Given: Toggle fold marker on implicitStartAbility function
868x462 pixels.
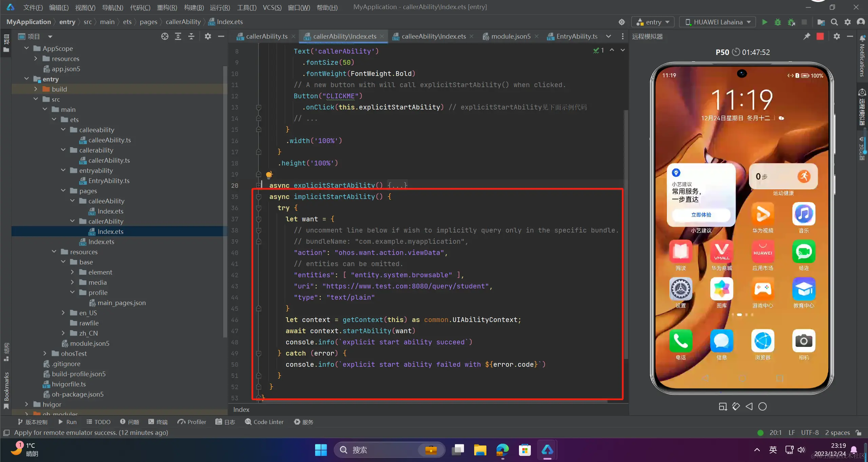Looking at the screenshot, I should 258,197.
